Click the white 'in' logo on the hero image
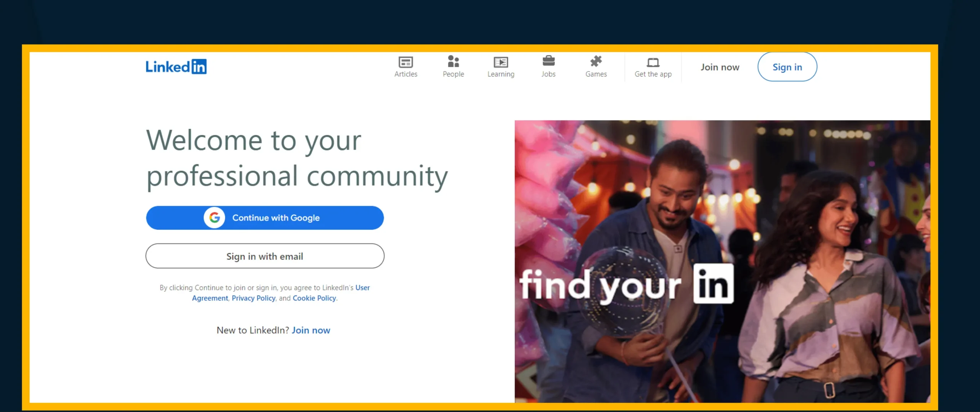 pyautogui.click(x=714, y=284)
